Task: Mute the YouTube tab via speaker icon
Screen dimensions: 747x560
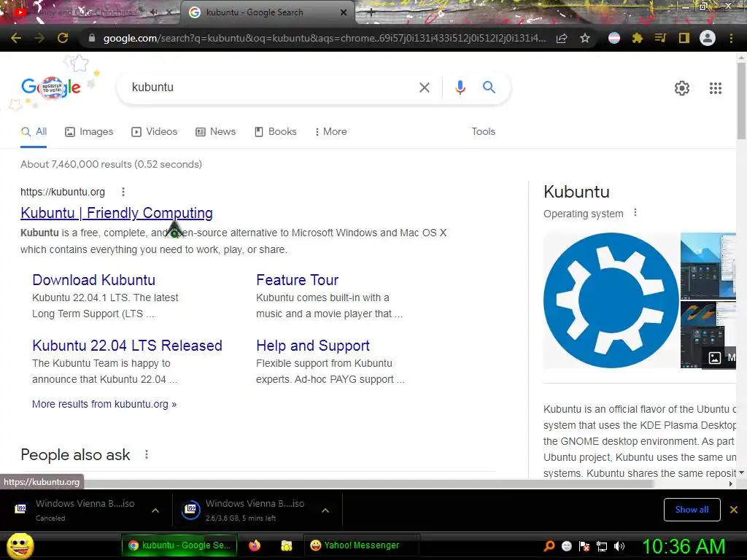Action: [x=154, y=12]
